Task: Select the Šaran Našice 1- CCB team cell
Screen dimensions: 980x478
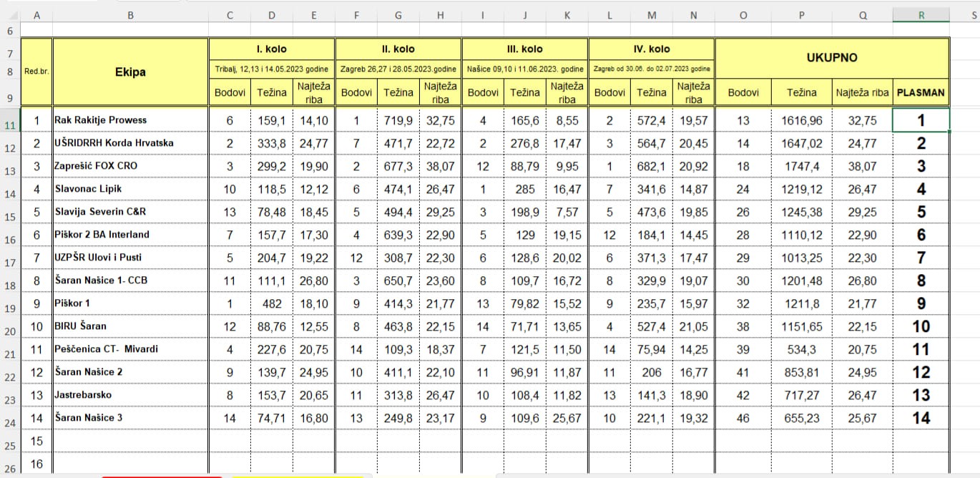Action: [x=130, y=281]
